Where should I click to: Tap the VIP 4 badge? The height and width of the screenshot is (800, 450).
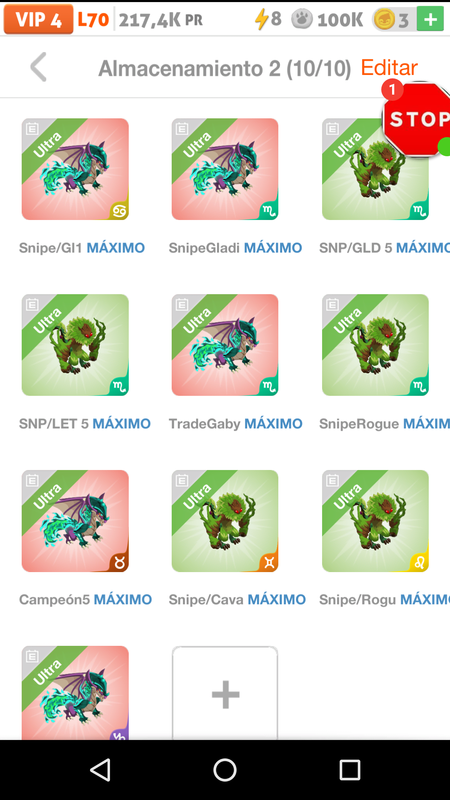pos(39,19)
